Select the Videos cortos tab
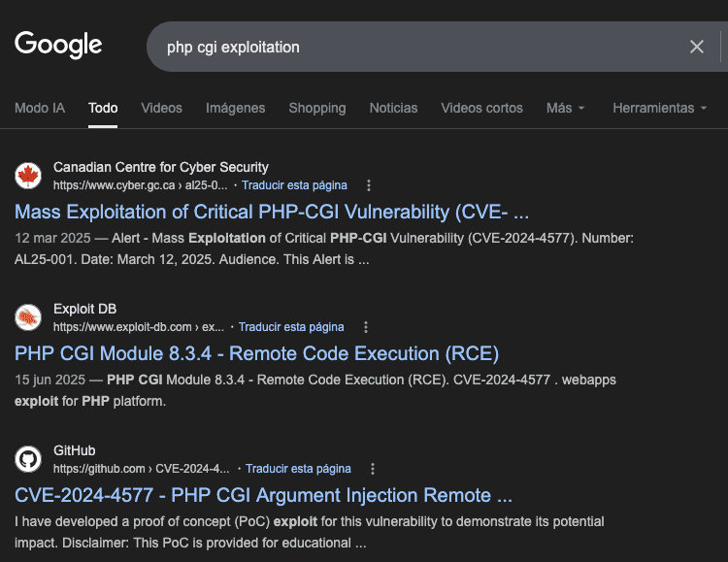Viewport: 728px width, 562px height. 481,108
